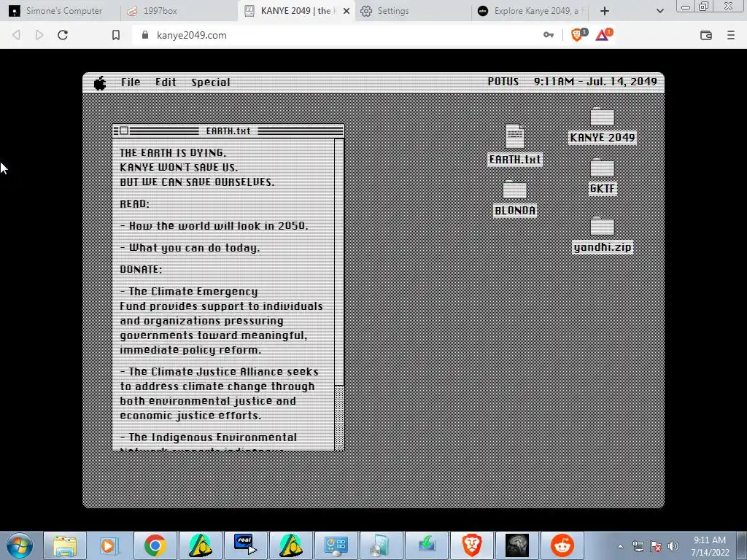The height and width of the screenshot is (560, 747).
Task: Click the EARTH.txt vertical scrollbar thumb
Action: pos(339,417)
